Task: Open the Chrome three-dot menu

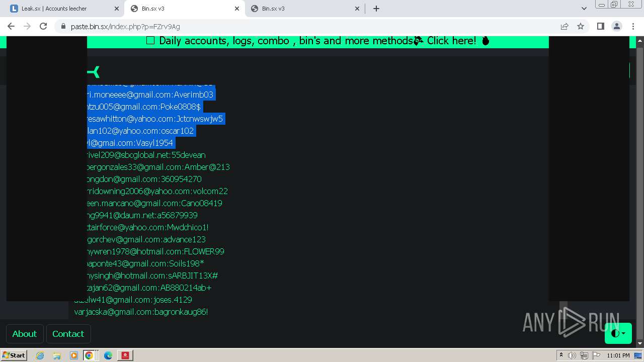Action: pos(633,26)
